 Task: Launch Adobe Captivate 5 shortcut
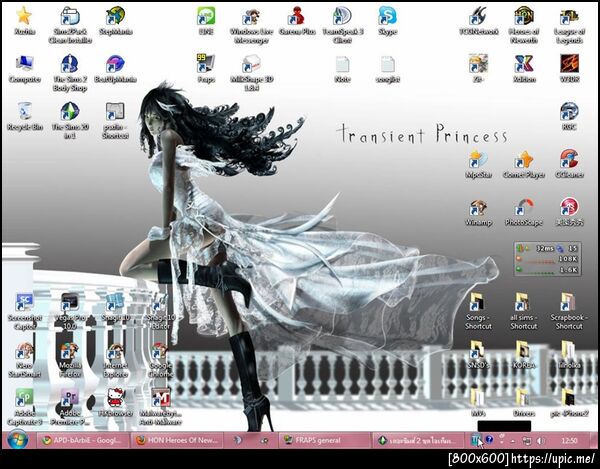[x=25, y=408]
